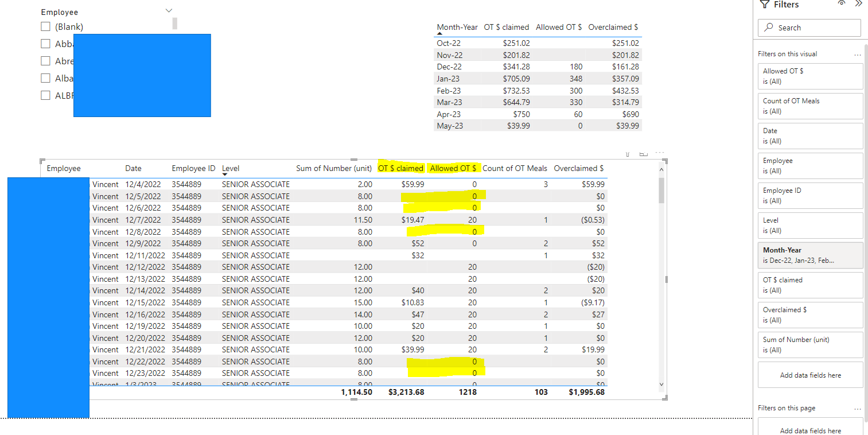
Task: Open the 'Filters on this visual' more options menu
Action: [x=858, y=55]
